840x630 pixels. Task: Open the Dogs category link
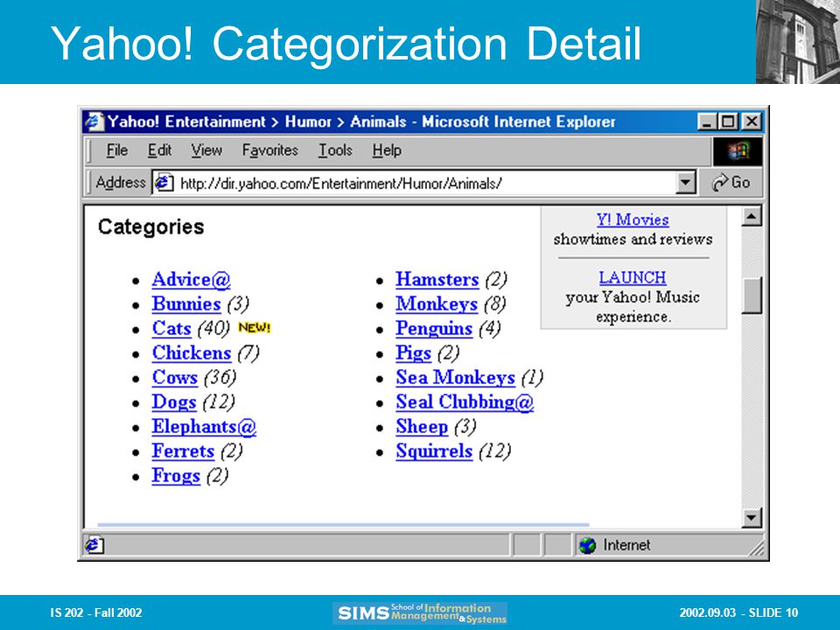click(174, 402)
